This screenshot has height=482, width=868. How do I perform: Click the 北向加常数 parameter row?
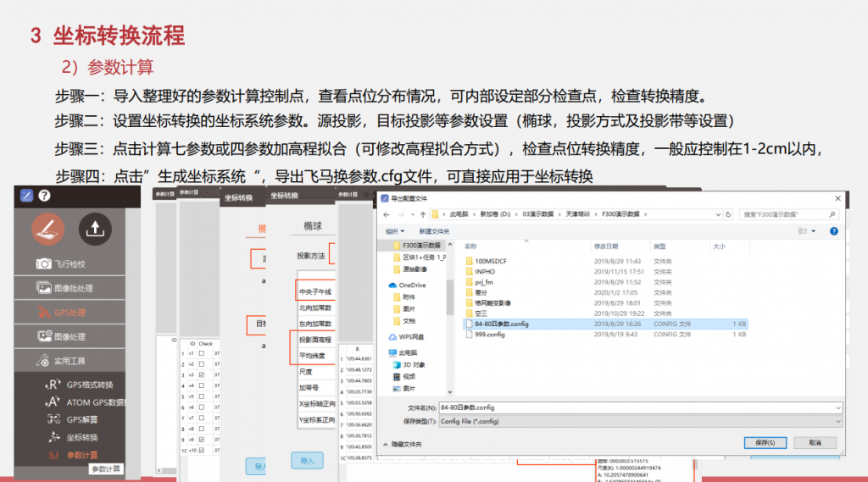316,307
